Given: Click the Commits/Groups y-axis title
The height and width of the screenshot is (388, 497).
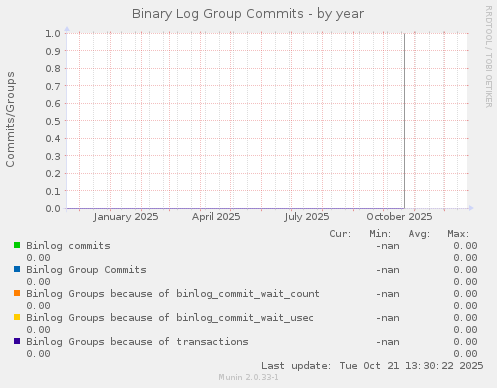Looking at the screenshot, I should pos(10,119).
